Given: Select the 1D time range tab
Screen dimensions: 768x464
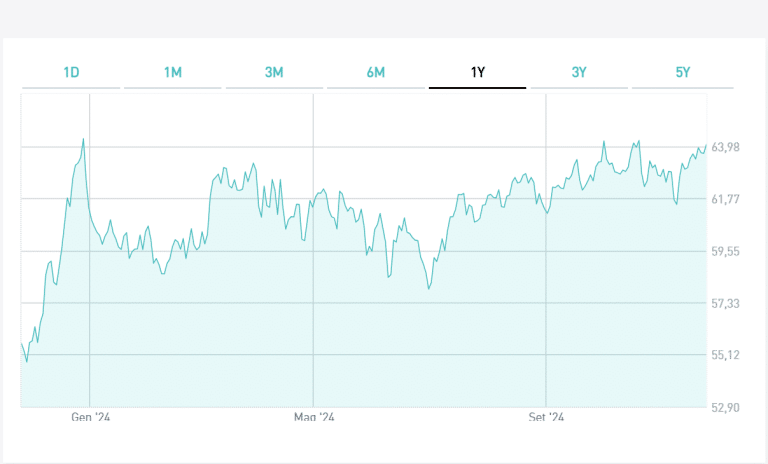Looking at the screenshot, I should click(71, 72).
